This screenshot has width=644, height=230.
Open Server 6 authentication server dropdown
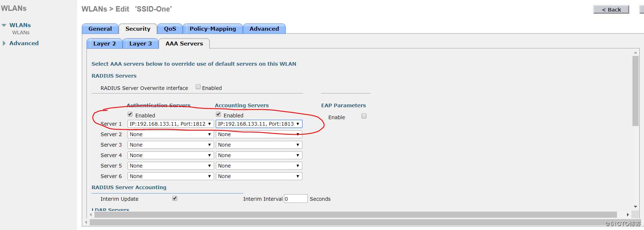170,176
